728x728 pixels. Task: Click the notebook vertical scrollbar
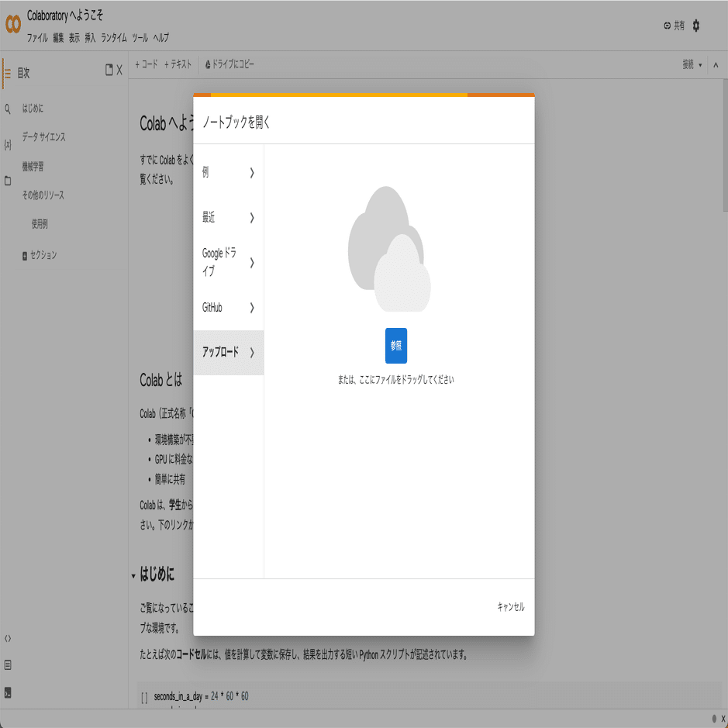coord(725,145)
